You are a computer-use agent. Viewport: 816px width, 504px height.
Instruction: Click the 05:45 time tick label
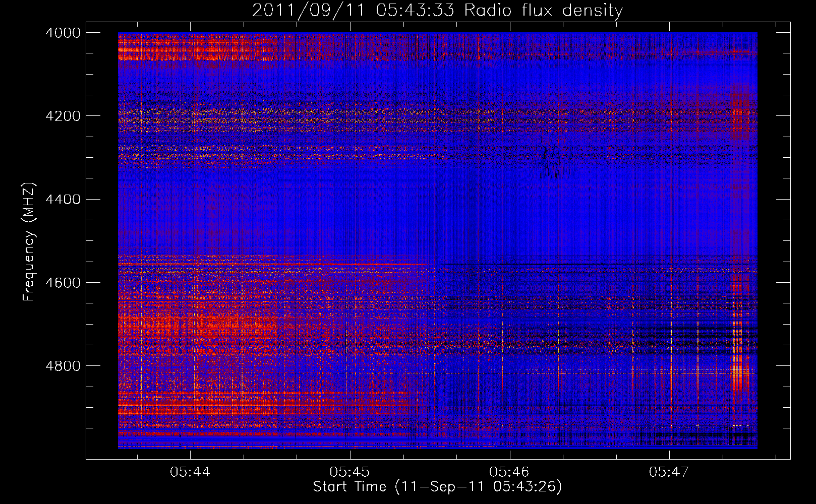pyautogui.click(x=349, y=472)
